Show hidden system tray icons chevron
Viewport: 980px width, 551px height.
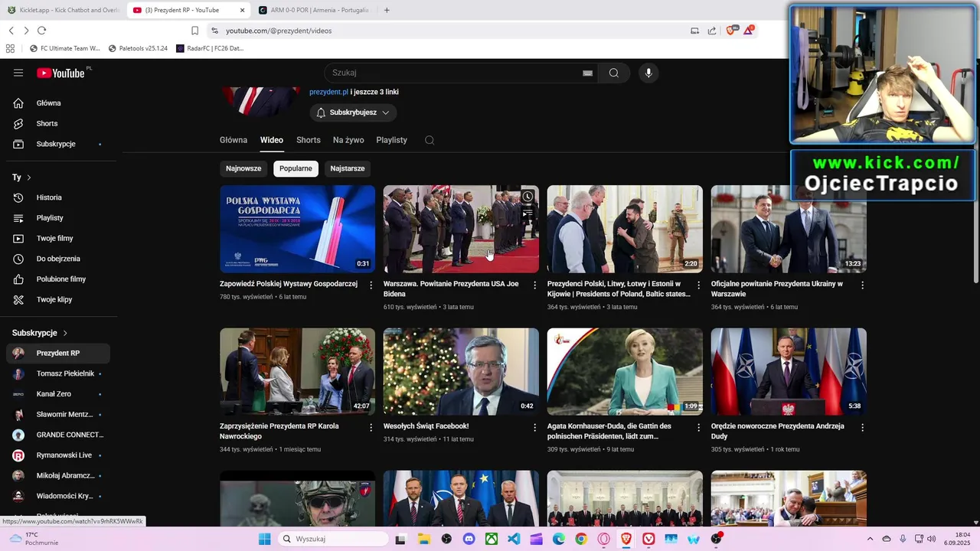click(x=870, y=539)
